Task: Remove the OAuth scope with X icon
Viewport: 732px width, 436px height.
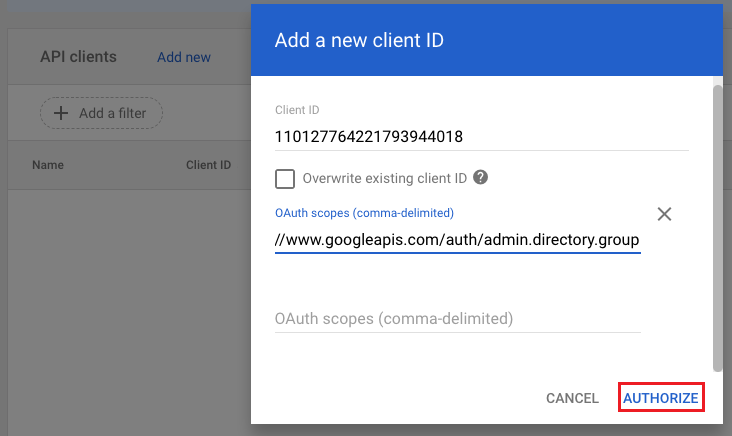Action: coord(664,214)
